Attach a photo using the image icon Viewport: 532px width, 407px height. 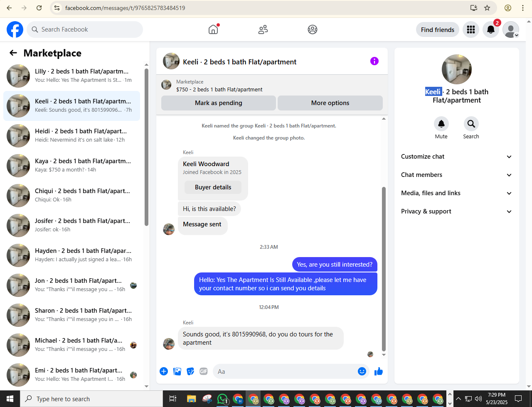click(x=177, y=371)
